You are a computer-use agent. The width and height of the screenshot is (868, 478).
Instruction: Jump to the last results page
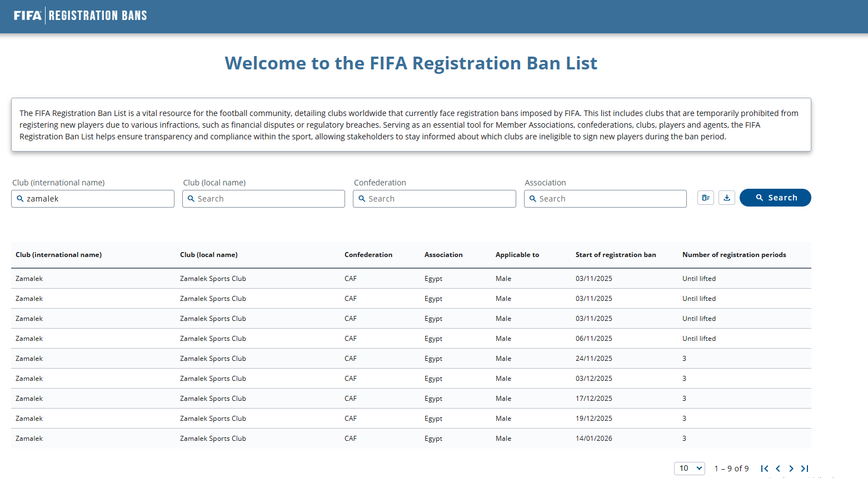805,469
